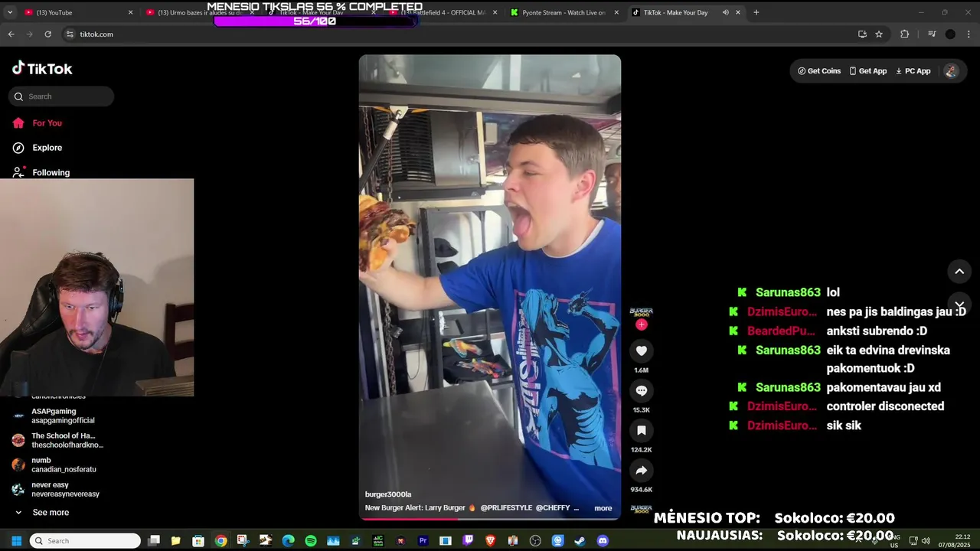The height and width of the screenshot is (551, 980).
Task: Follow burger3000la with the red plus
Action: click(x=642, y=324)
